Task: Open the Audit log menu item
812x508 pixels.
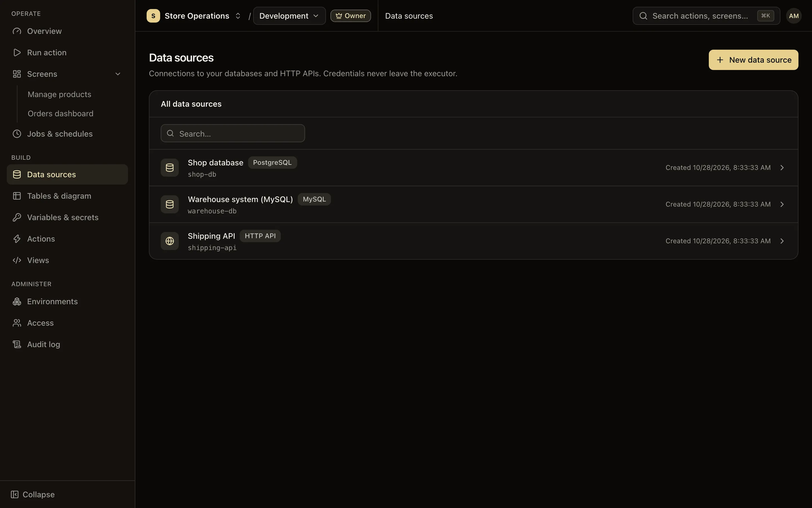Action: tap(67, 344)
